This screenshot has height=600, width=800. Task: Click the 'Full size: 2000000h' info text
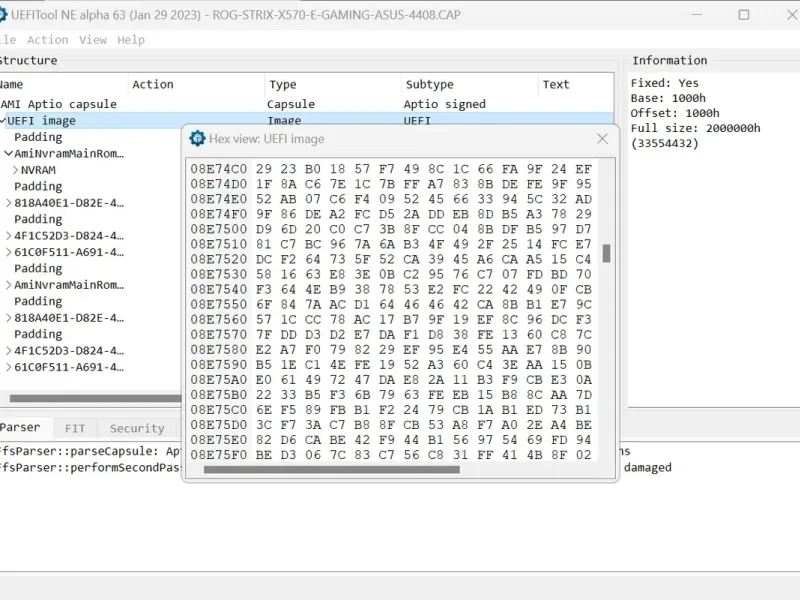coord(695,128)
